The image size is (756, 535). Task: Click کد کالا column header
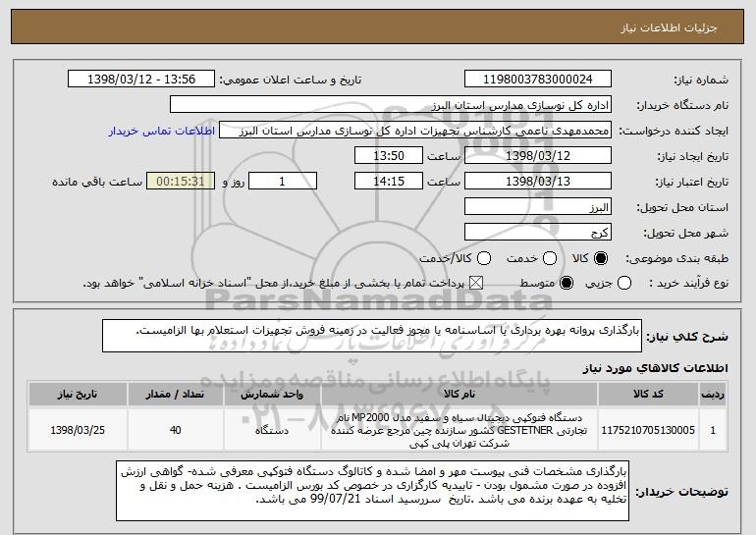tap(648, 395)
